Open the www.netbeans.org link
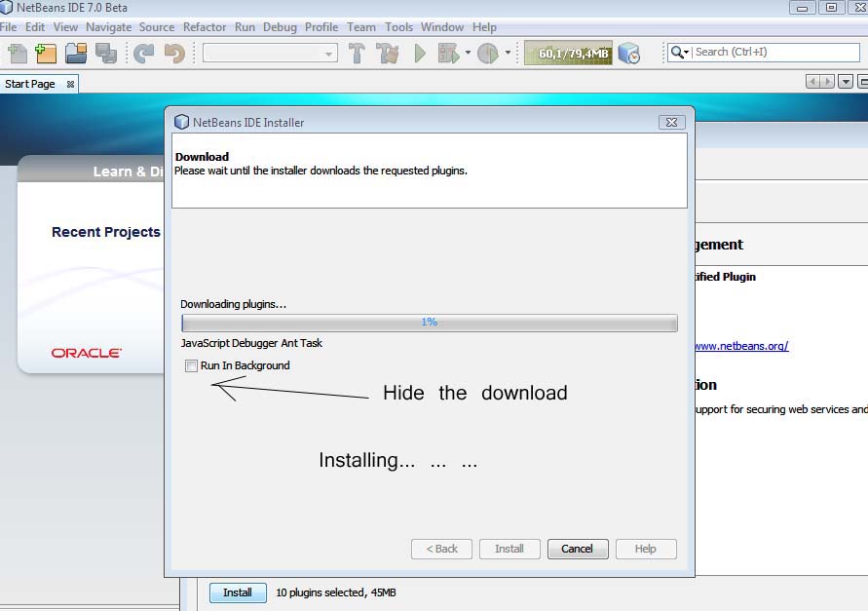This screenshot has height=611, width=868. (741, 346)
